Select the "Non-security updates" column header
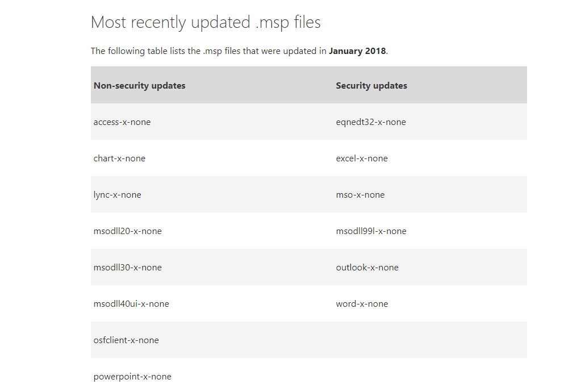Screen dimensions: 585x392 click(x=140, y=86)
